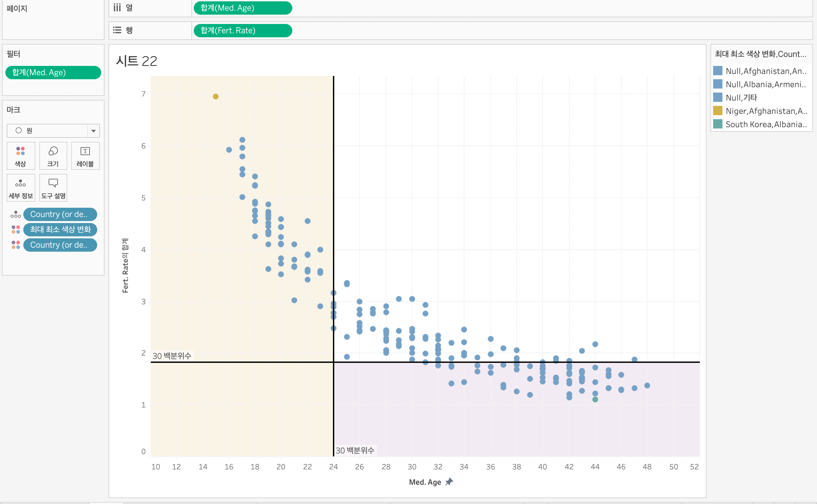Click color icon beside 최대 최소 색상 변화 pill
Screen dimensions: 817x504
16,229
